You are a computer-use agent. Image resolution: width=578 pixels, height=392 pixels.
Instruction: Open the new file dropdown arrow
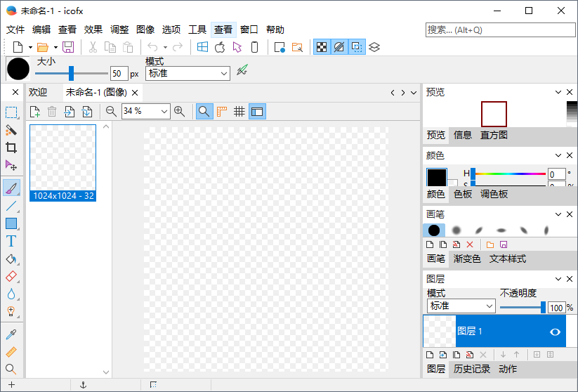pos(30,47)
